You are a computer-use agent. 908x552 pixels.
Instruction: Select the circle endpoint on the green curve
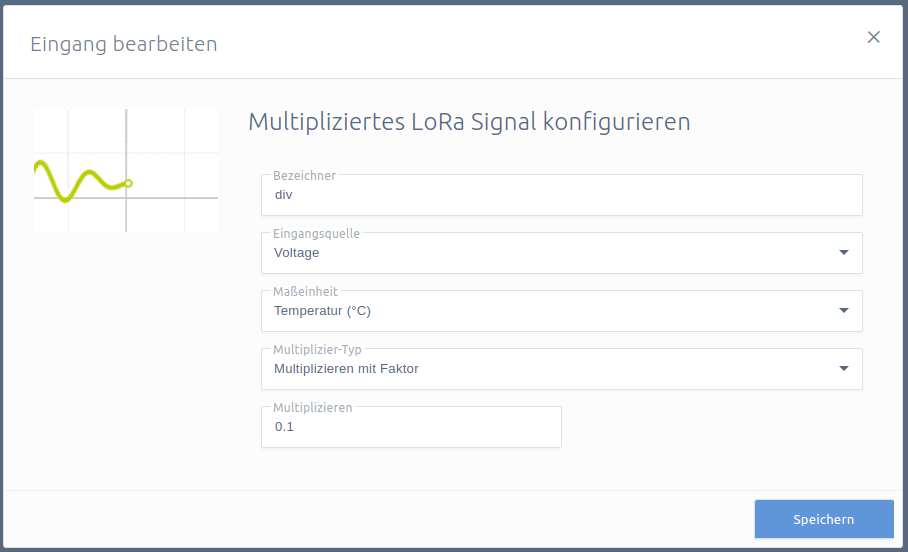(129, 183)
